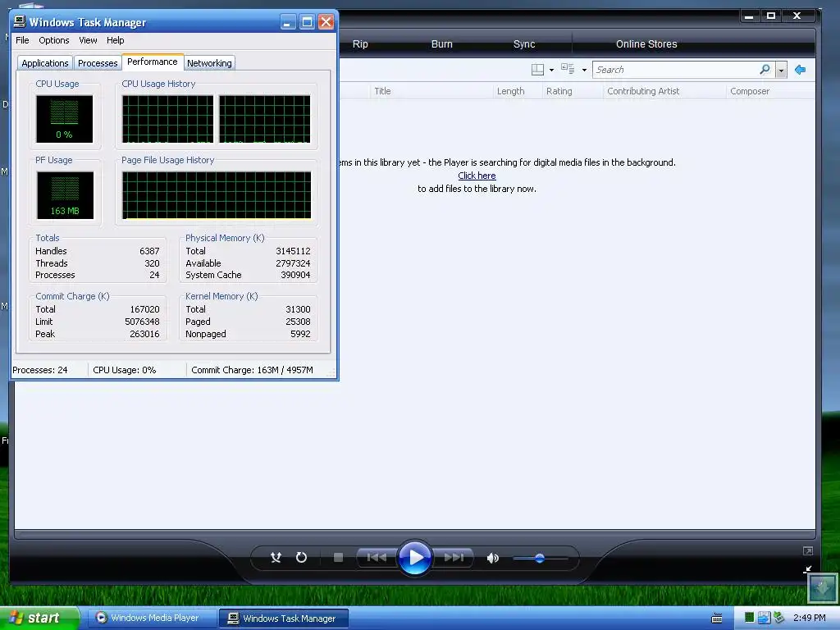Click the search magnifier icon
840x630 pixels.
pos(765,70)
